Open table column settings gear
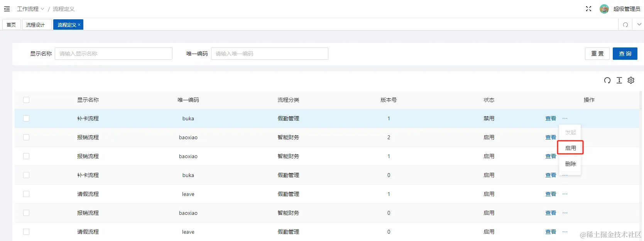Image resolution: width=644 pixels, height=241 pixels. click(x=631, y=80)
